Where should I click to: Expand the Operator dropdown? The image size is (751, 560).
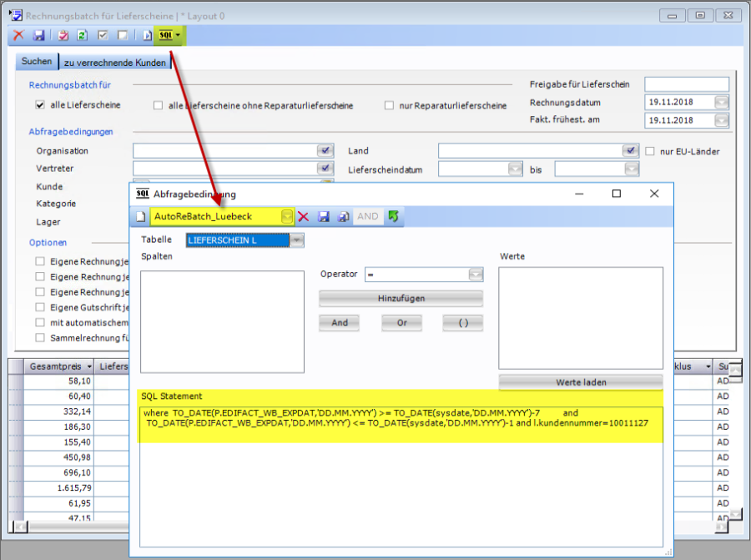pyautogui.click(x=476, y=275)
